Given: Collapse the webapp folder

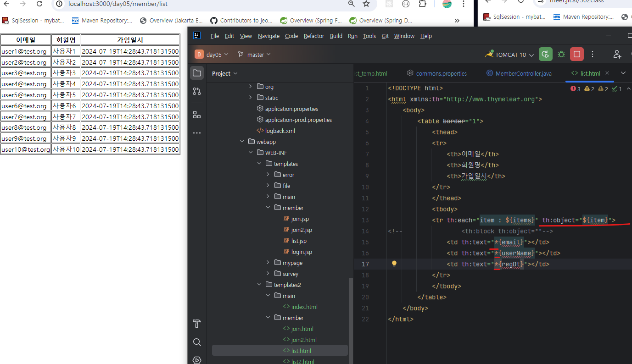Looking at the screenshot, I should [x=242, y=142].
